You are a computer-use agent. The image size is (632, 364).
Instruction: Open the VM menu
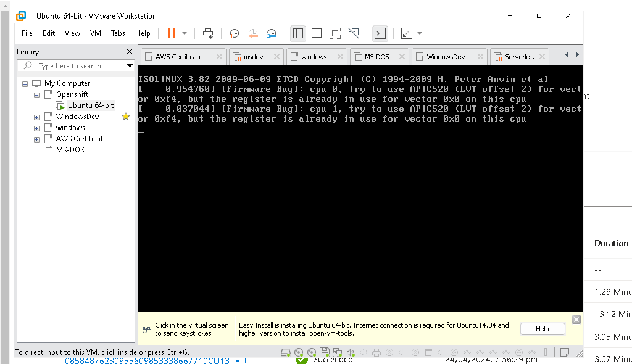(96, 33)
